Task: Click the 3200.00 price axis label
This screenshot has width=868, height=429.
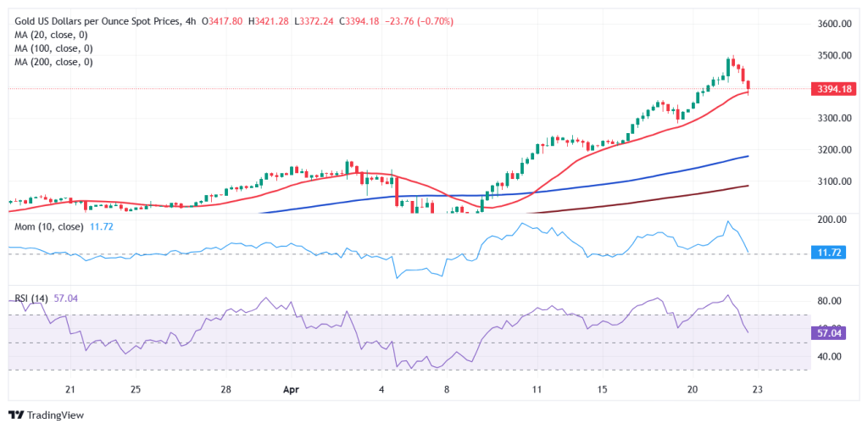Action: click(834, 149)
